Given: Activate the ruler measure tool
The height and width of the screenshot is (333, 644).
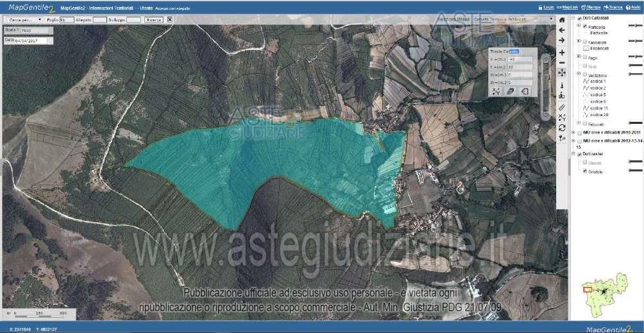Looking at the screenshot, I should [562, 107].
